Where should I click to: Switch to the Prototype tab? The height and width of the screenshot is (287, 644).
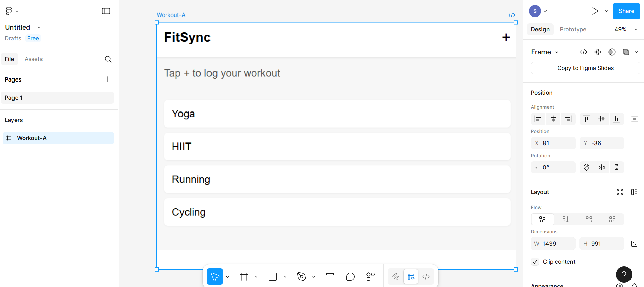point(573,29)
